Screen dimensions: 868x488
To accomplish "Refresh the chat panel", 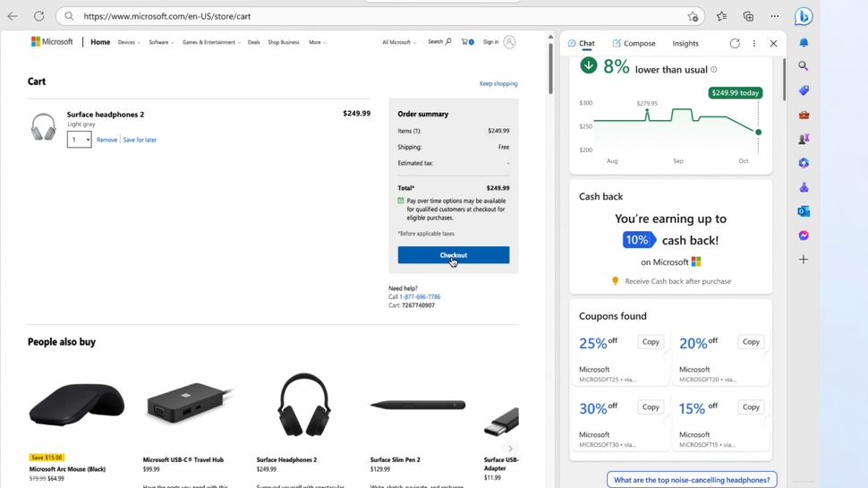I will coord(735,43).
